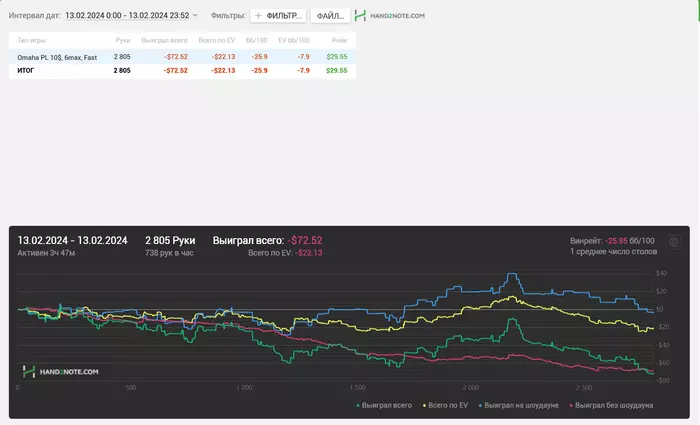Open the Файл button

(x=330, y=16)
